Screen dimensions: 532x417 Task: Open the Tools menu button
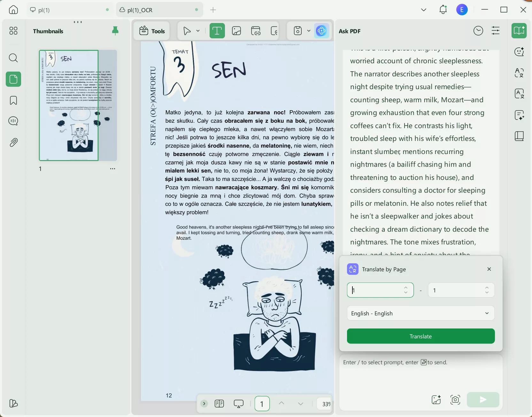[x=152, y=31]
